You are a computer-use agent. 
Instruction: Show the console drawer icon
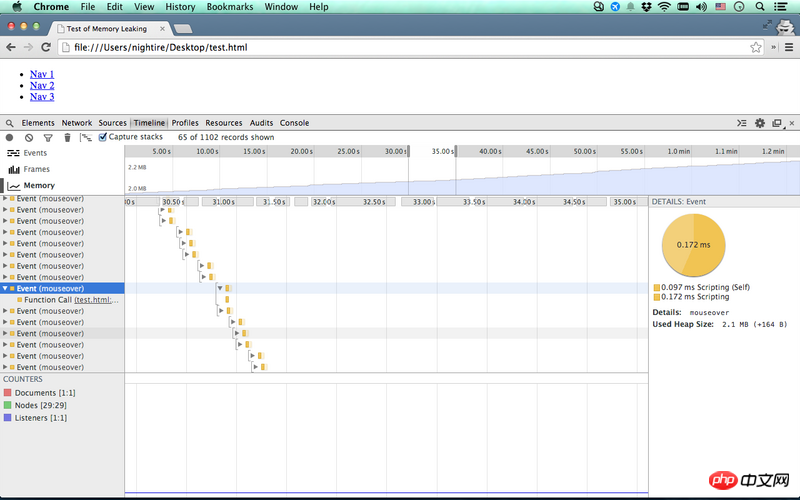[742, 123]
